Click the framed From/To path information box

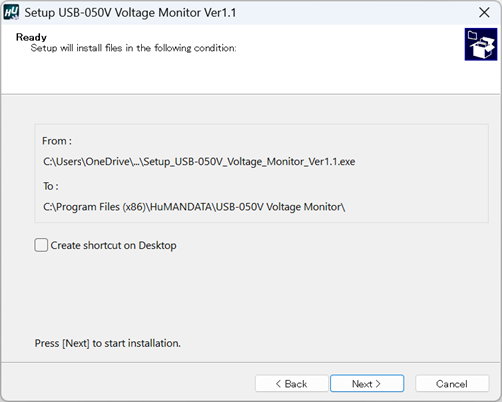point(261,173)
